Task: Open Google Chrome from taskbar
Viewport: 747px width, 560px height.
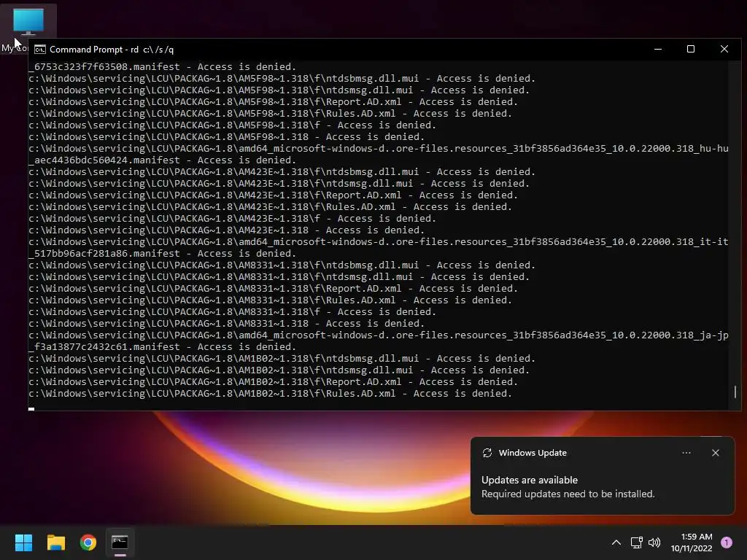Action: (88, 542)
